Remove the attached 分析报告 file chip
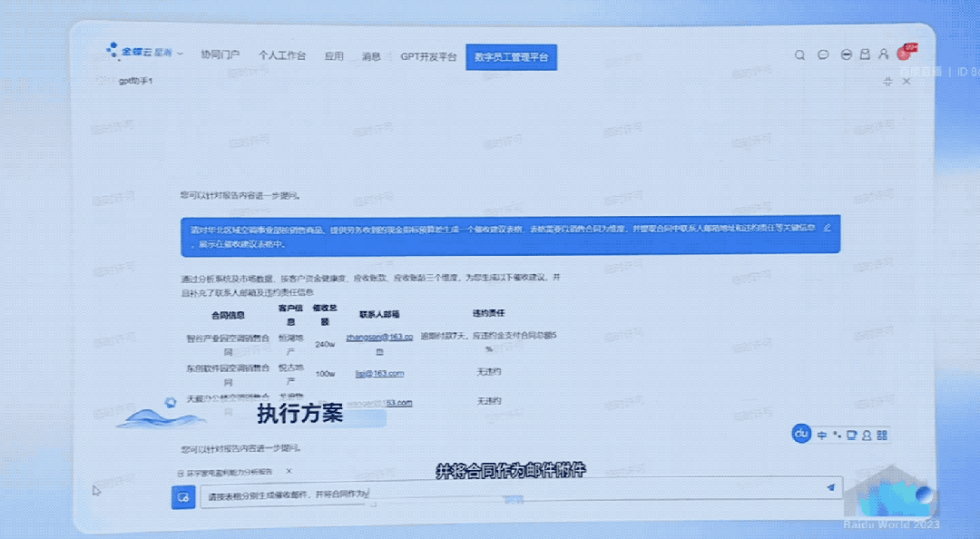The image size is (980, 539). point(289,472)
